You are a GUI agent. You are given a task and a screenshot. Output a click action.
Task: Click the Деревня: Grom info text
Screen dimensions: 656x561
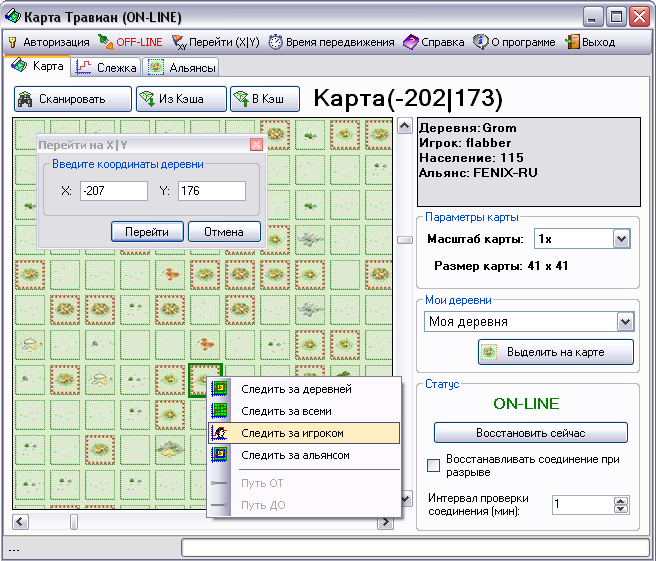[468, 128]
